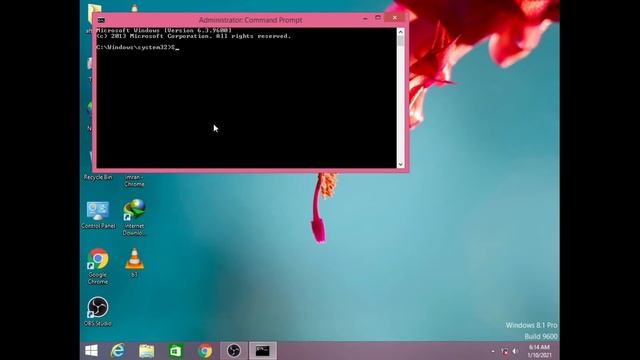Select the imran - Chrome desktop shortcut

click(134, 180)
